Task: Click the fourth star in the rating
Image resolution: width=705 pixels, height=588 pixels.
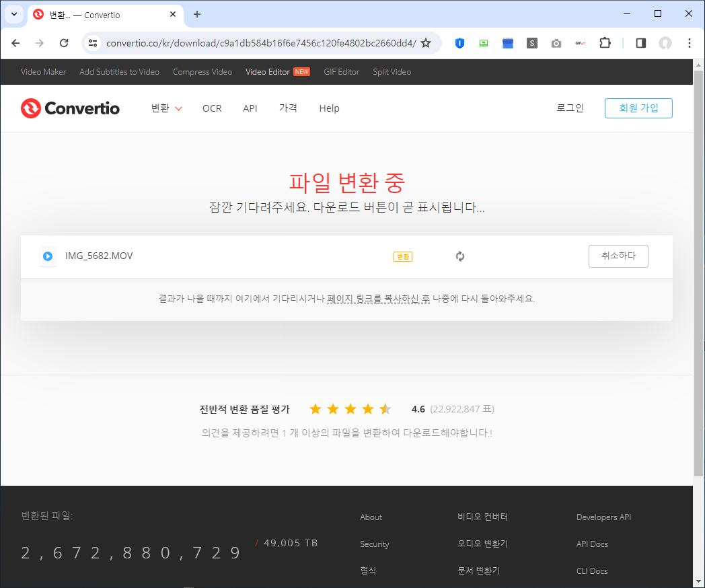Action: pyautogui.click(x=367, y=408)
